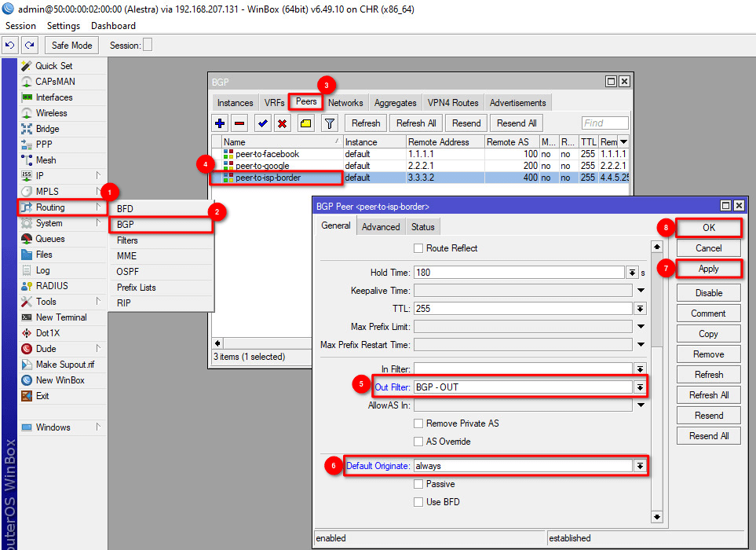Click the scroll up arrow in BGP Peer dialog
756x550 pixels.
(x=656, y=247)
